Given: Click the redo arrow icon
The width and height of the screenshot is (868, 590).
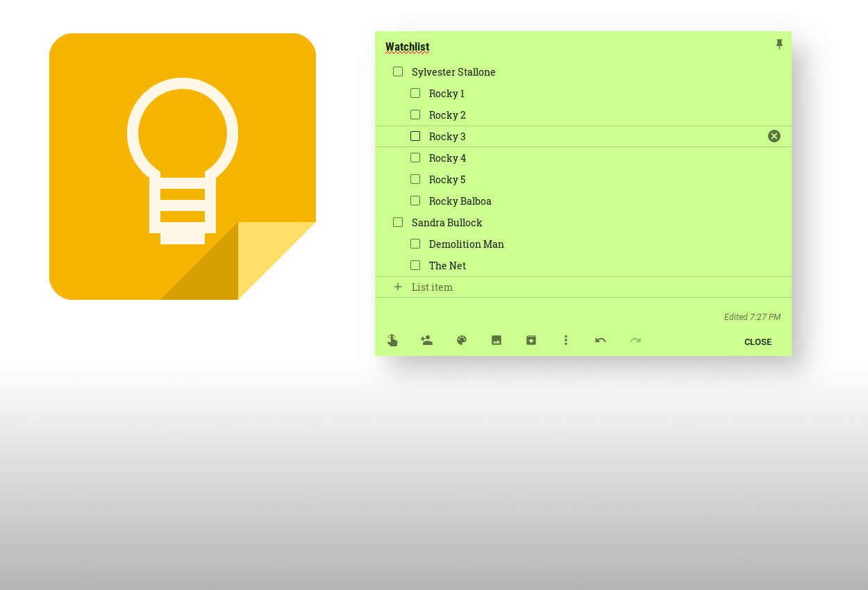Looking at the screenshot, I should pos(635,340).
